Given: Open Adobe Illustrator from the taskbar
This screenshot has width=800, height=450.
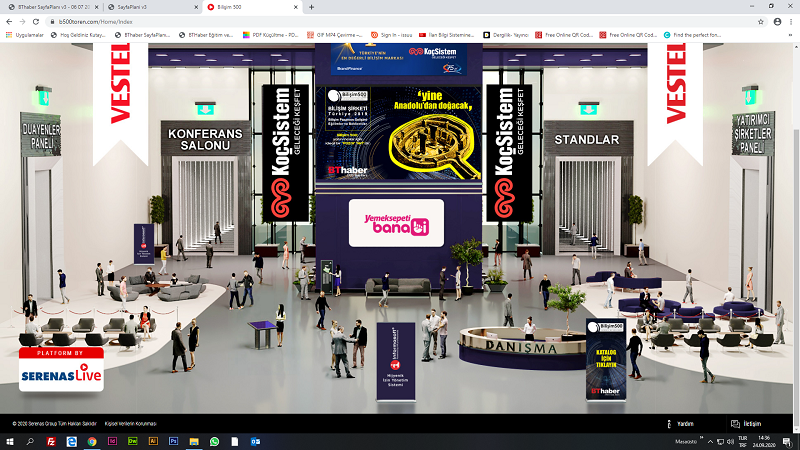Looking at the screenshot, I should tap(153, 441).
